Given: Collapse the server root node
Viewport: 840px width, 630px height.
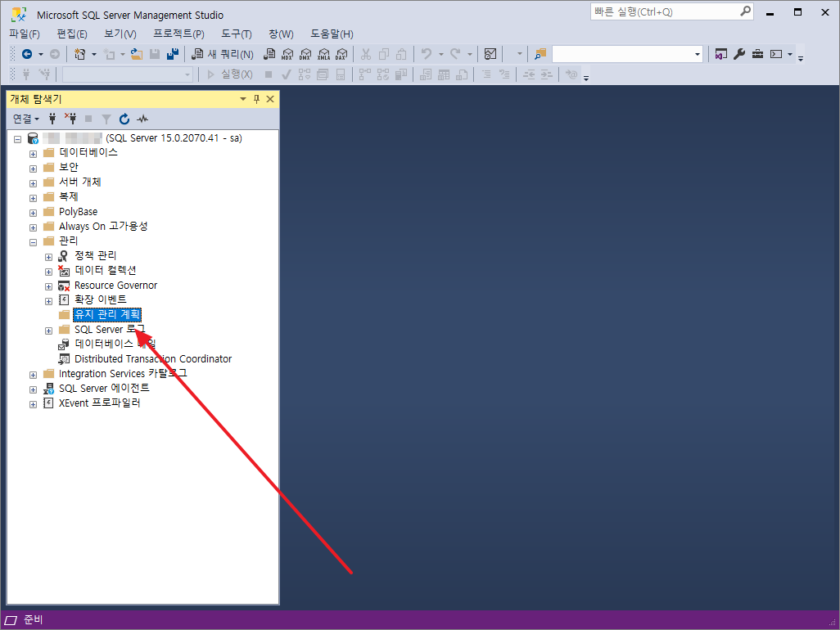Looking at the screenshot, I should [18, 139].
